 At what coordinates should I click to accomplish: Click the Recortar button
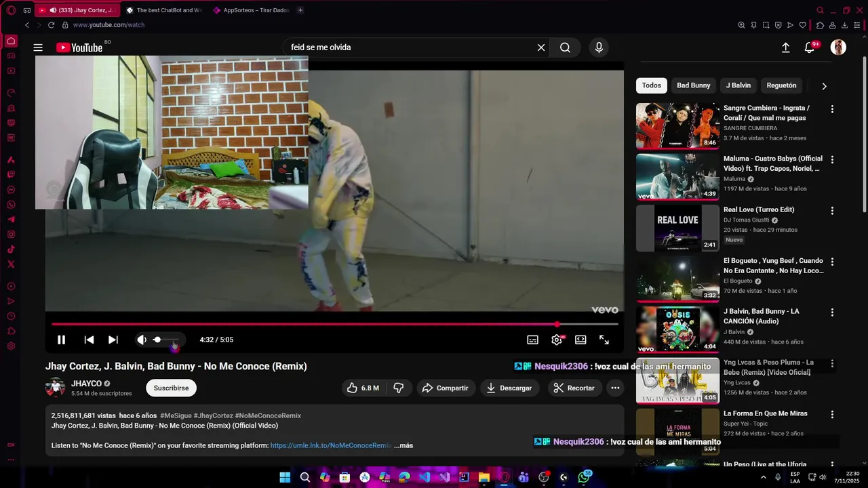pyautogui.click(x=574, y=388)
